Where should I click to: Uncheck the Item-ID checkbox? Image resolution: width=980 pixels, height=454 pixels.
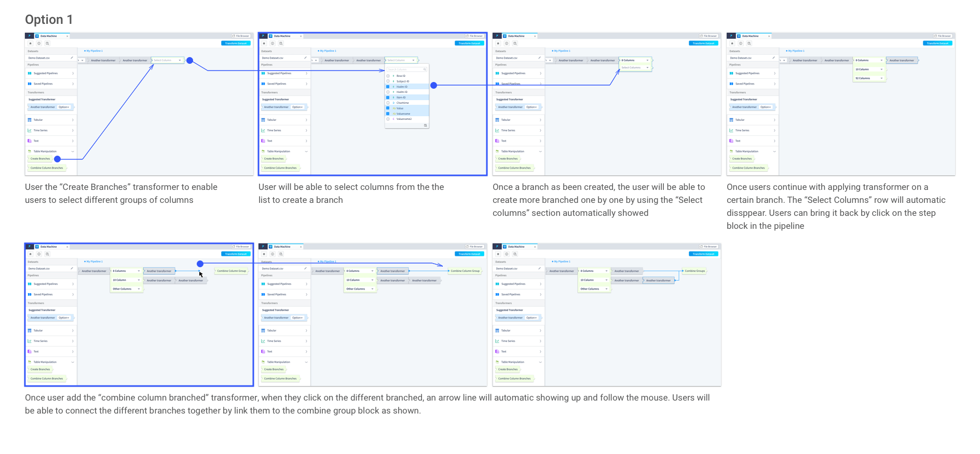(388, 97)
